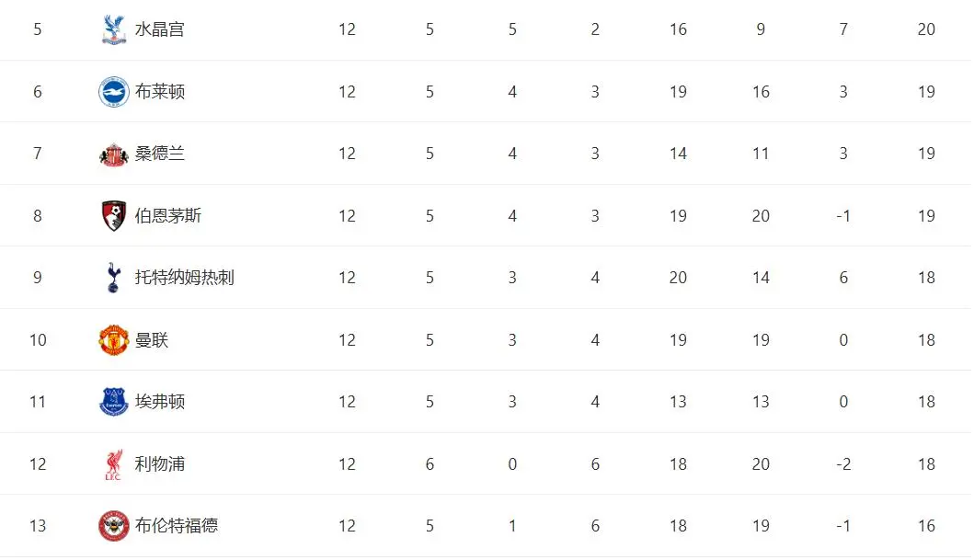The image size is (974, 560).
Task: Select the 桑德兰 team name
Action: coord(160,154)
